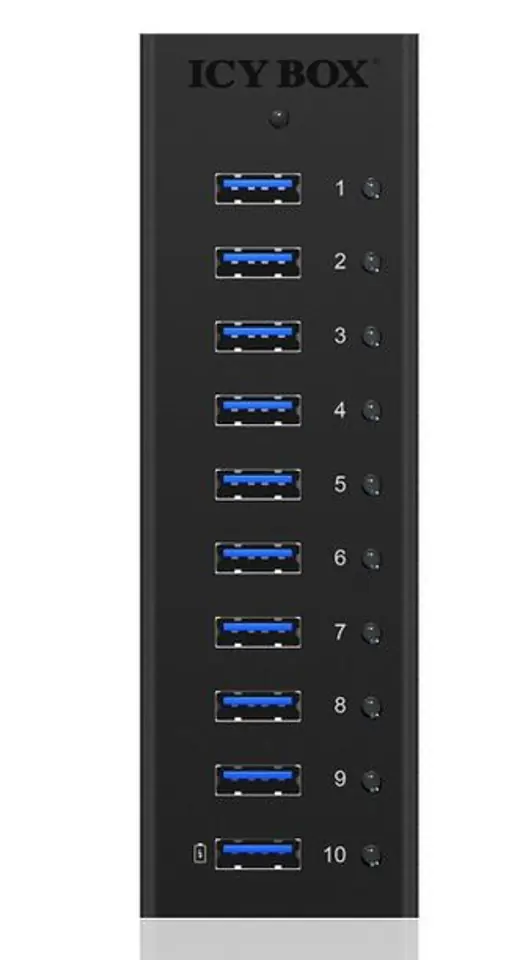Click the blue USB port numbered 6
This screenshot has width=532, height=960.
click(x=258, y=558)
